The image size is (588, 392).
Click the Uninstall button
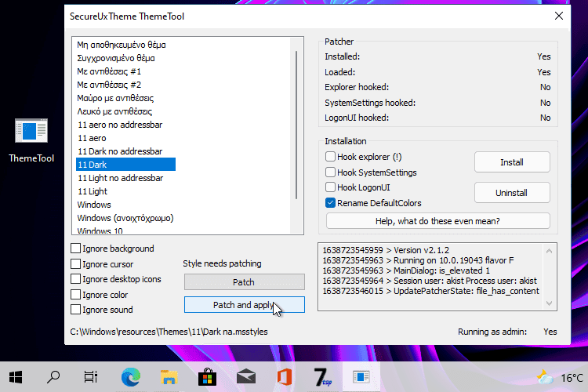pyautogui.click(x=512, y=193)
